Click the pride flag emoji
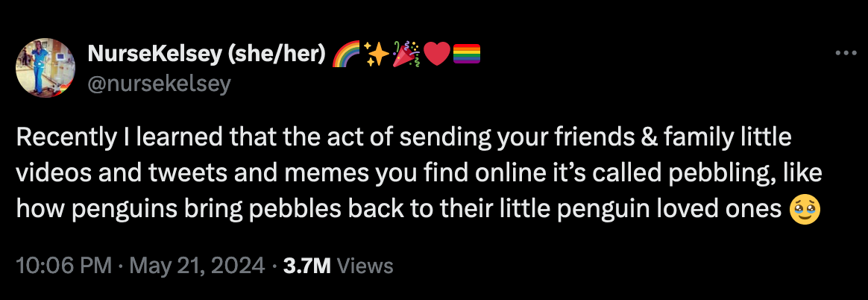This screenshot has width=868, height=300. coord(466,54)
